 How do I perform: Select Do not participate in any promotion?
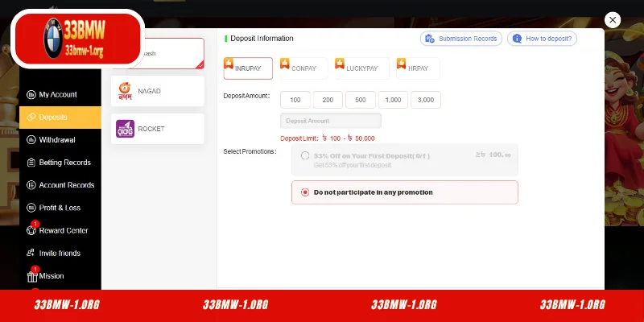(x=405, y=192)
